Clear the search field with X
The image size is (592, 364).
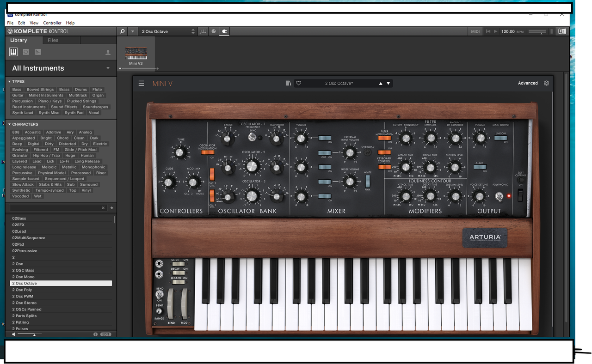pos(103,208)
